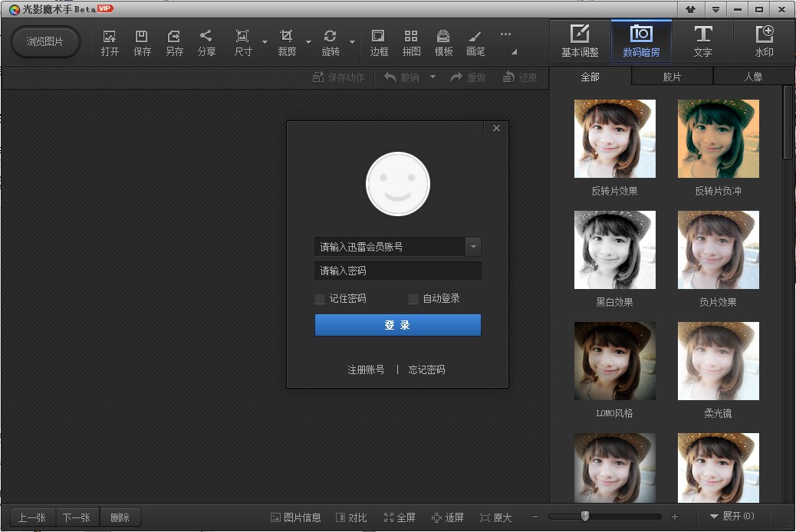Image resolution: width=796 pixels, height=532 pixels.
Task: Switch to the 人像 filter tab
Action: [752, 77]
